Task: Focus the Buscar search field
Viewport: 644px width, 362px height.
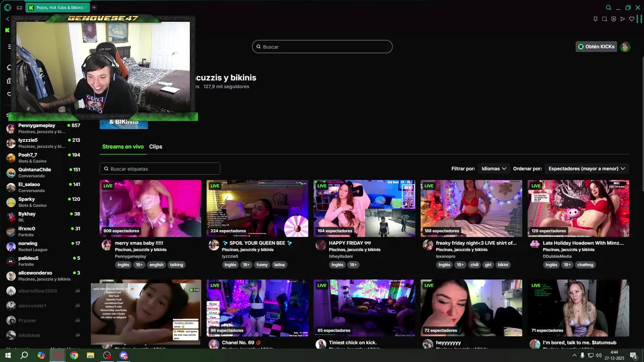Action: pyautogui.click(x=322, y=47)
